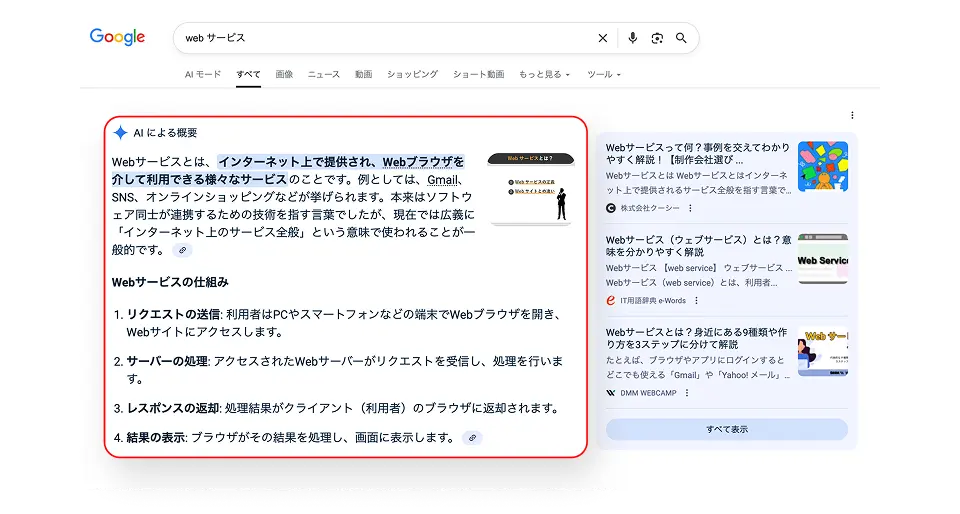This screenshot has width=960, height=514.
Task: Open more options beside IT用語辞典 e-Words
Action: point(697,300)
